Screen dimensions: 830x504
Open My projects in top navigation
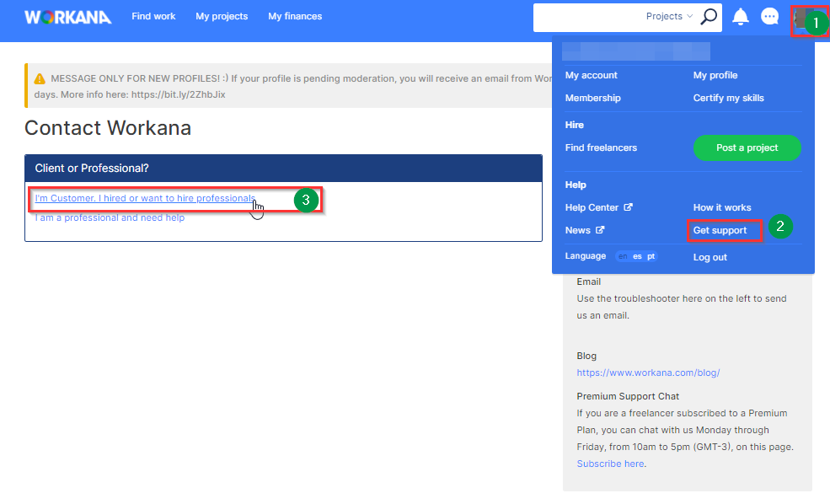click(x=222, y=16)
